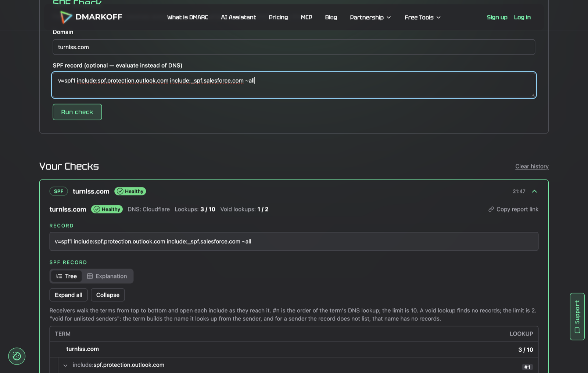The image size is (588, 373).
Task: Click the SPF badge on check card
Action: (59, 191)
